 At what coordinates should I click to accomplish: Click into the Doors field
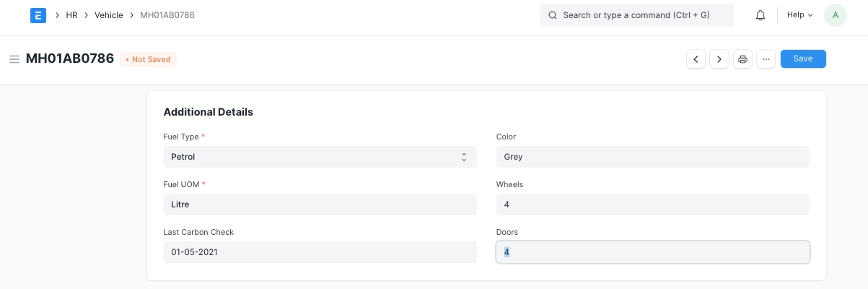coord(652,252)
